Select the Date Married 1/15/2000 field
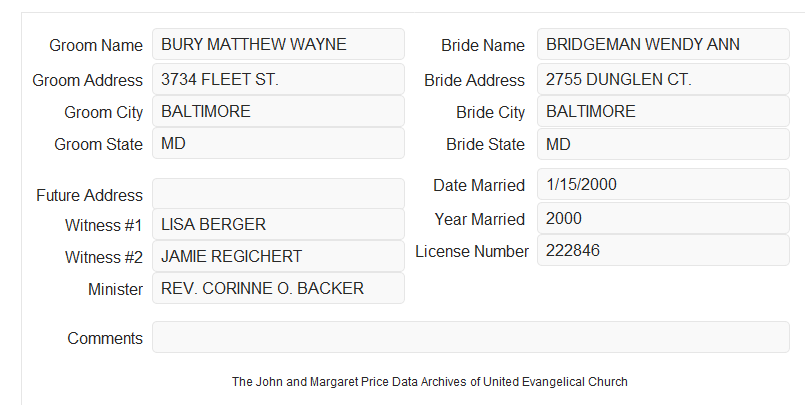Screen dimensions: 805x405 point(663,184)
